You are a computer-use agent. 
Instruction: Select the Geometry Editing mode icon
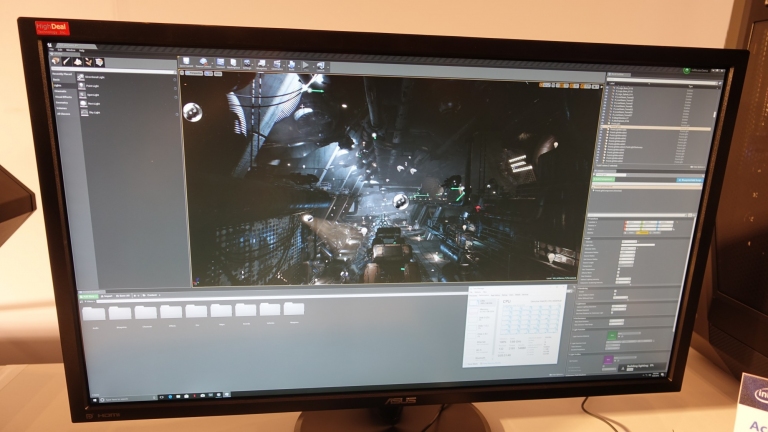coord(99,62)
